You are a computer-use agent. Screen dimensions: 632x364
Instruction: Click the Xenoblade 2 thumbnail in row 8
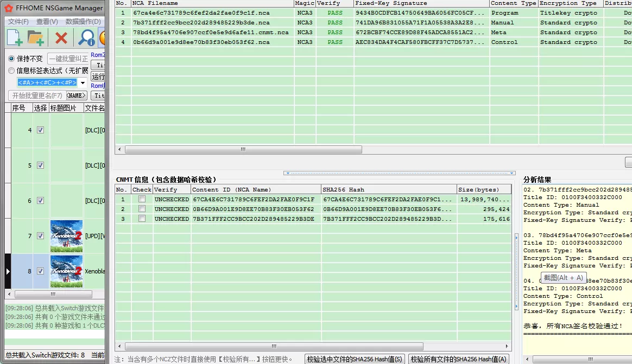pyautogui.click(x=66, y=271)
